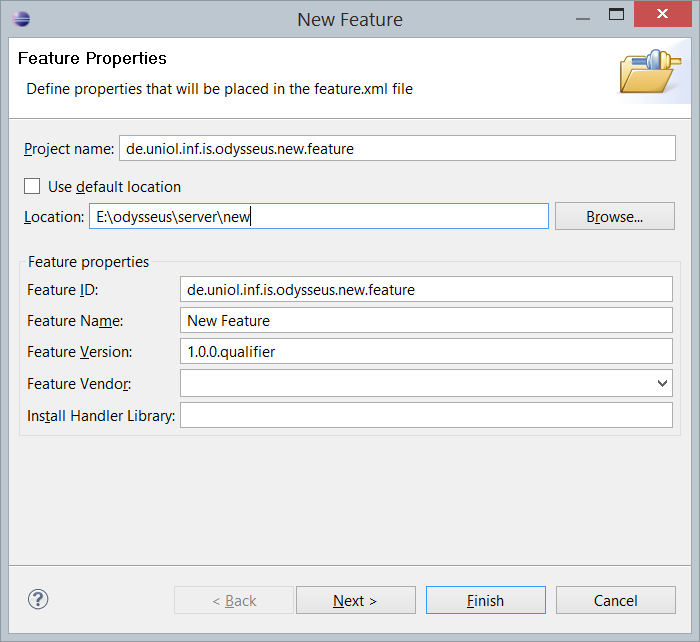Image resolution: width=700 pixels, height=642 pixels.
Task: Edit the Feature Name field
Action: (426, 320)
